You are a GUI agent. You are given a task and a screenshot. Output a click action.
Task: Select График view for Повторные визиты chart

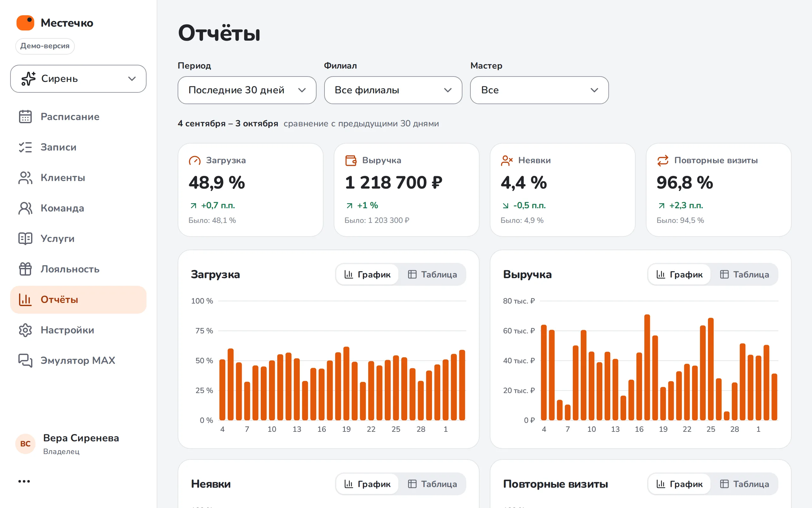679,484
